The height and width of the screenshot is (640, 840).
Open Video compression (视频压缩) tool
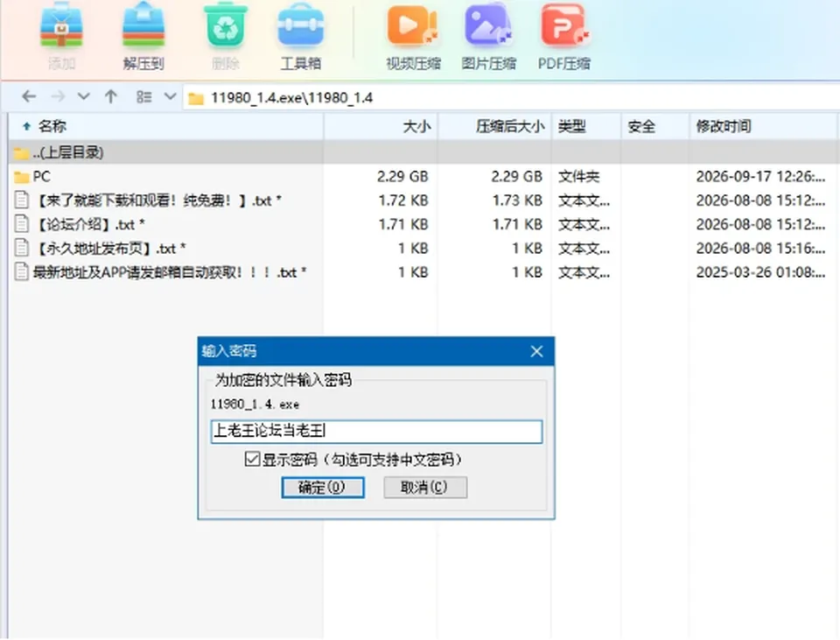[412, 25]
